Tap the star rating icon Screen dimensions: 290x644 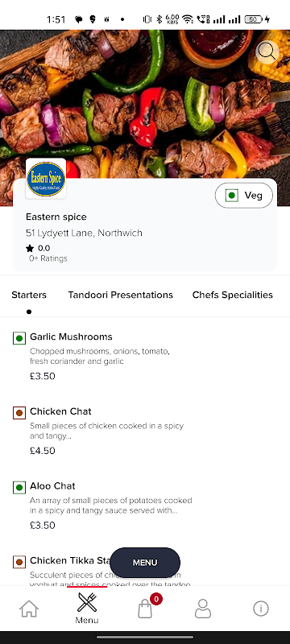30,248
